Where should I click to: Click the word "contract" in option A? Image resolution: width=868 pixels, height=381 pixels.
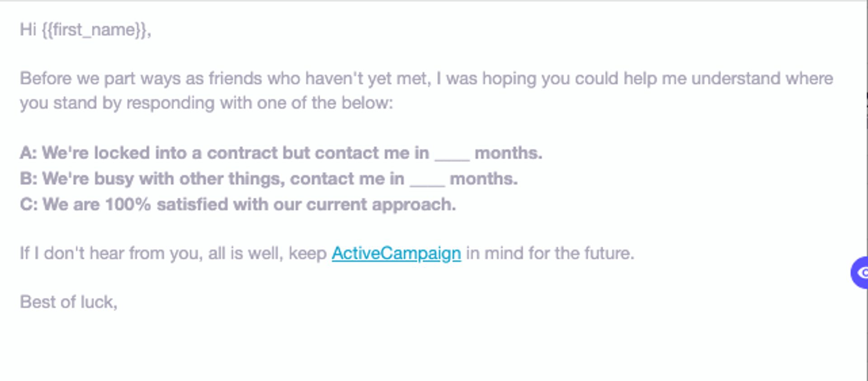(x=242, y=153)
